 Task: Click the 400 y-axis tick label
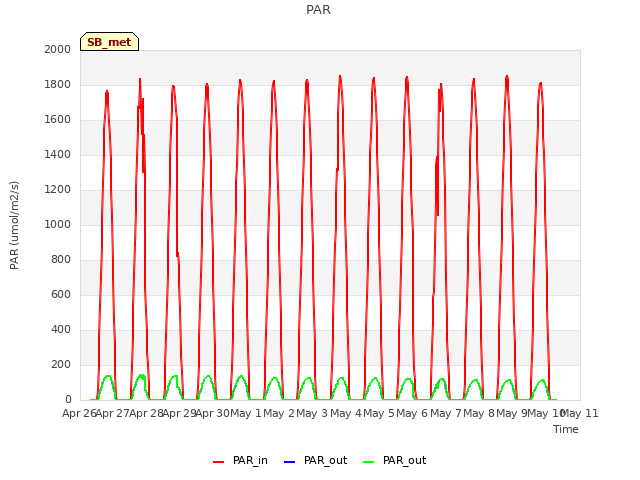click(61, 330)
